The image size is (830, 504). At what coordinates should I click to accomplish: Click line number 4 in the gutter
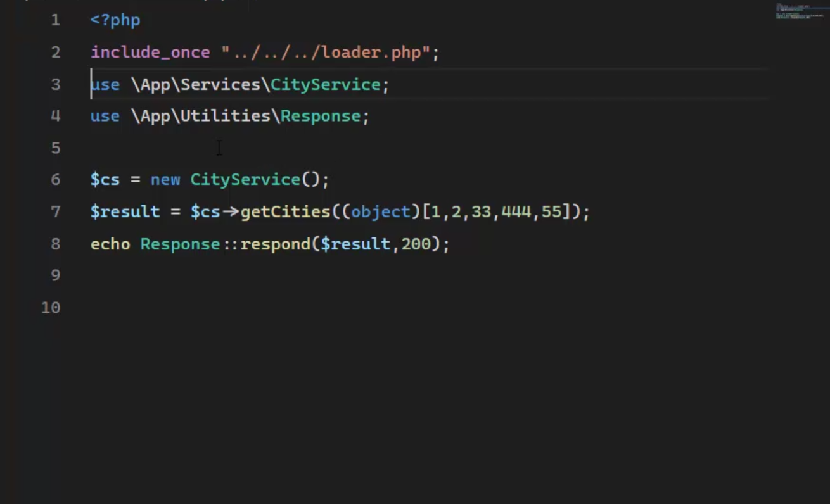tap(56, 116)
